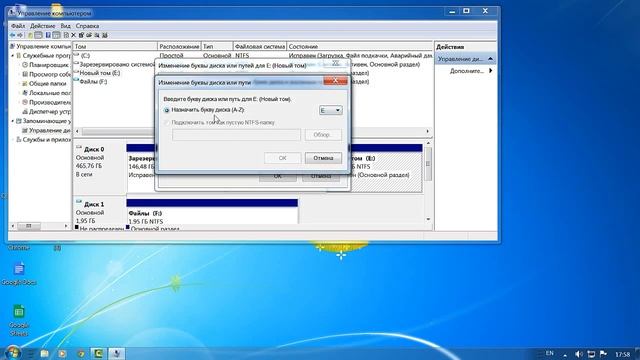Click OK in the front drive letter dialog
The width and height of the screenshot is (640, 360).
tap(282, 158)
